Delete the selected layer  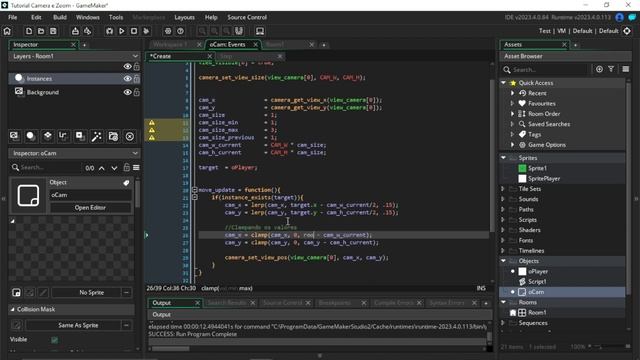pos(130,136)
